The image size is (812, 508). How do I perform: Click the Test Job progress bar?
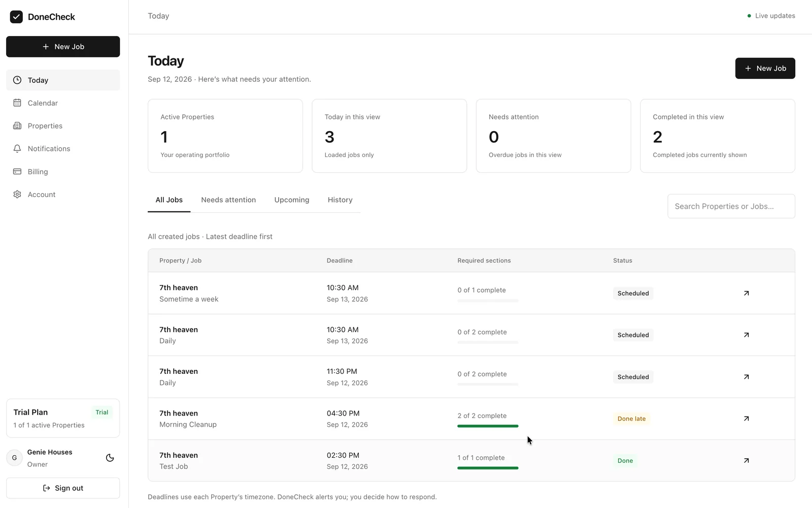coord(488,468)
